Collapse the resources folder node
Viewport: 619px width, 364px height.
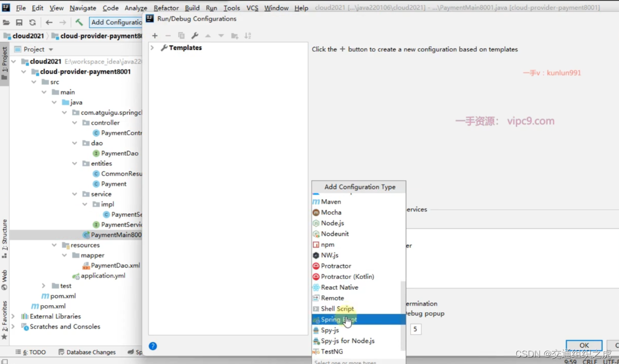(54, 245)
